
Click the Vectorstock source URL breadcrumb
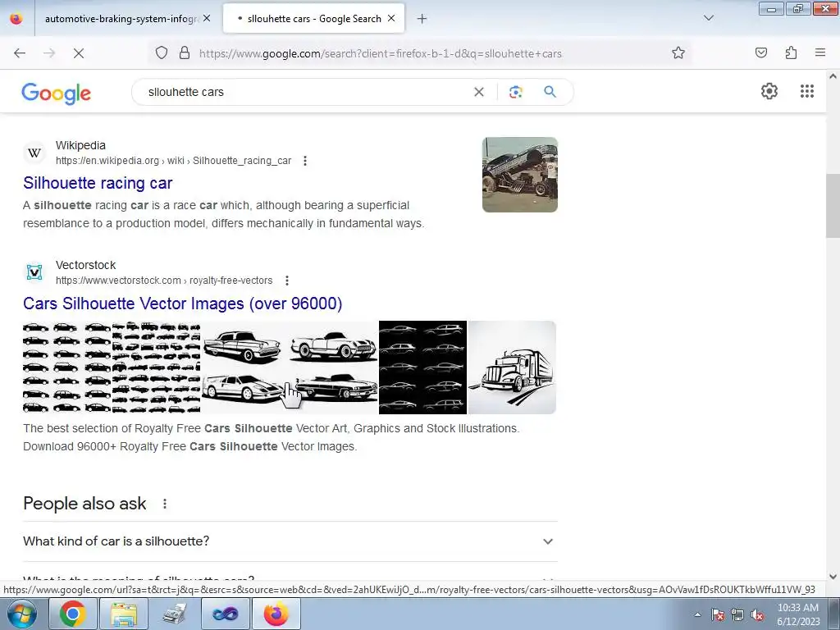pos(164,281)
